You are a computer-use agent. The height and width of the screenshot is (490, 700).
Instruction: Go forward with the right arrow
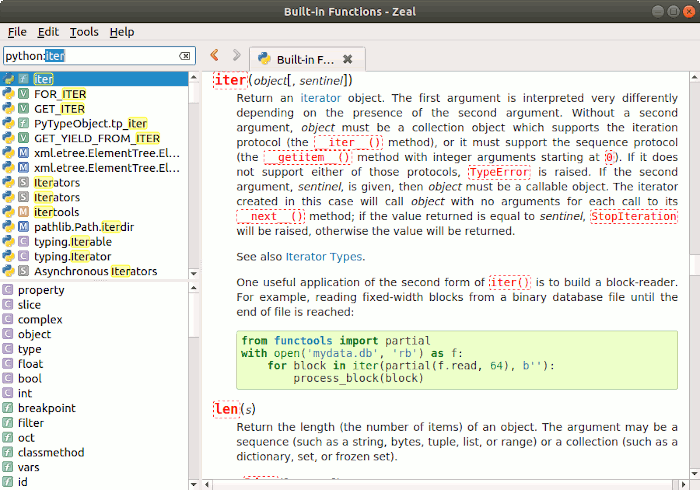point(236,56)
